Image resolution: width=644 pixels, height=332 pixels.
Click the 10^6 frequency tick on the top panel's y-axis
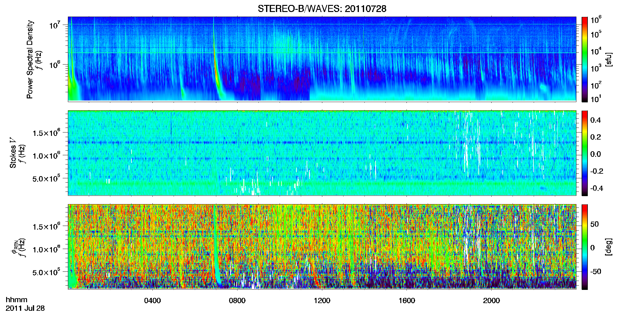[x=55, y=65]
